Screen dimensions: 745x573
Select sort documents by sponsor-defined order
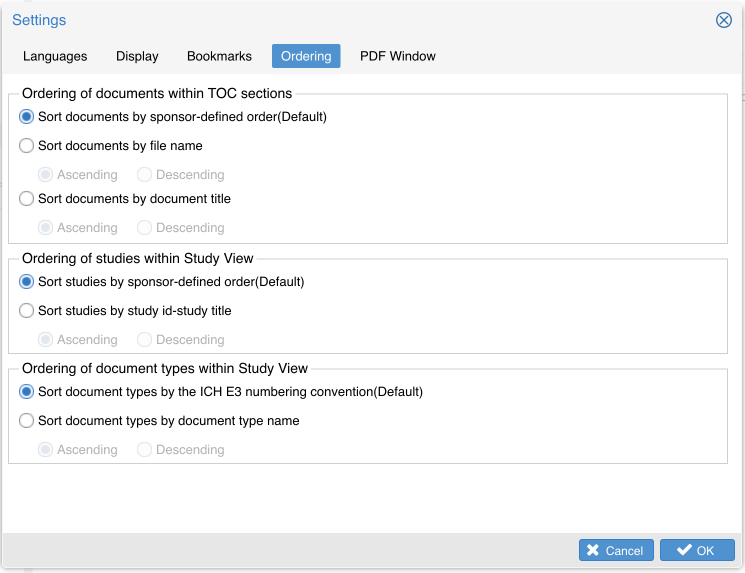coord(27,117)
